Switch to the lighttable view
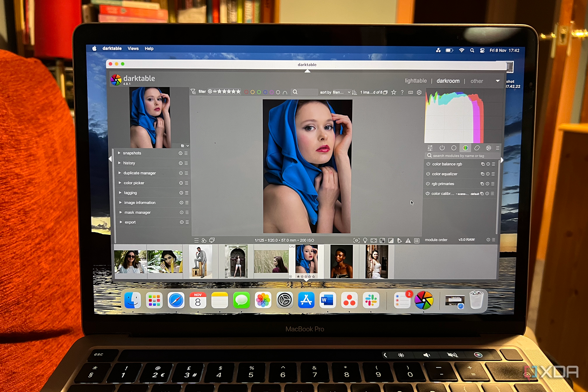The height and width of the screenshot is (392, 588). [x=416, y=81]
